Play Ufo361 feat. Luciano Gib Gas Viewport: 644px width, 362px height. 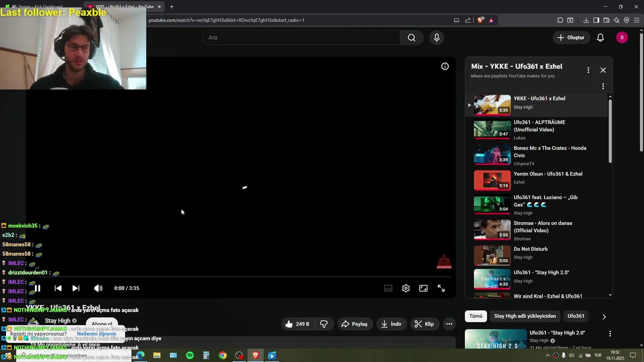(x=536, y=205)
